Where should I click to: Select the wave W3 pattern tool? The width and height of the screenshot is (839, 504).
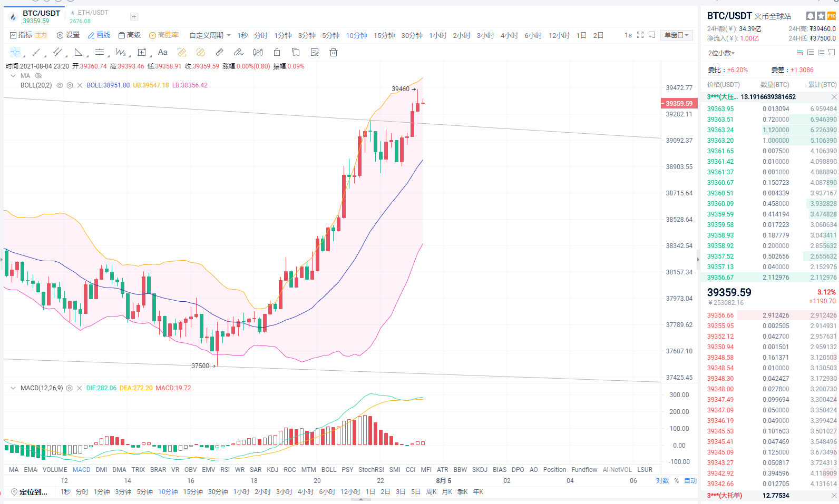120,52
